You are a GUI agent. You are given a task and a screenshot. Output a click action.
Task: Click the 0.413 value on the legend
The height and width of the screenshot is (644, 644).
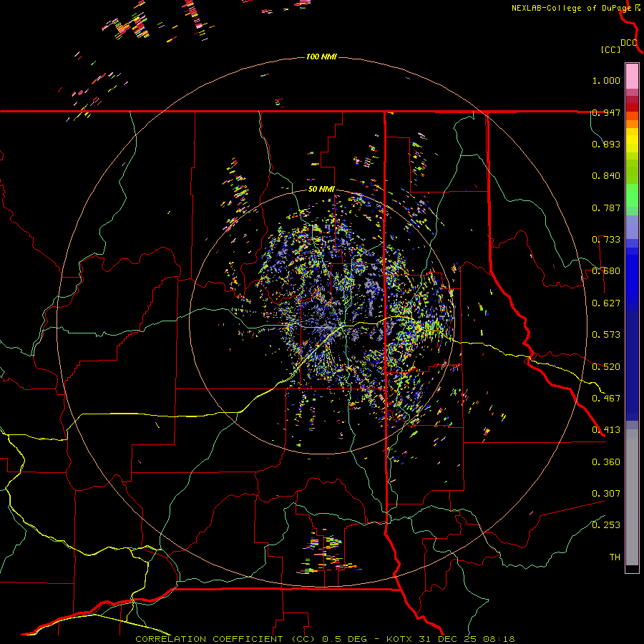(606, 430)
